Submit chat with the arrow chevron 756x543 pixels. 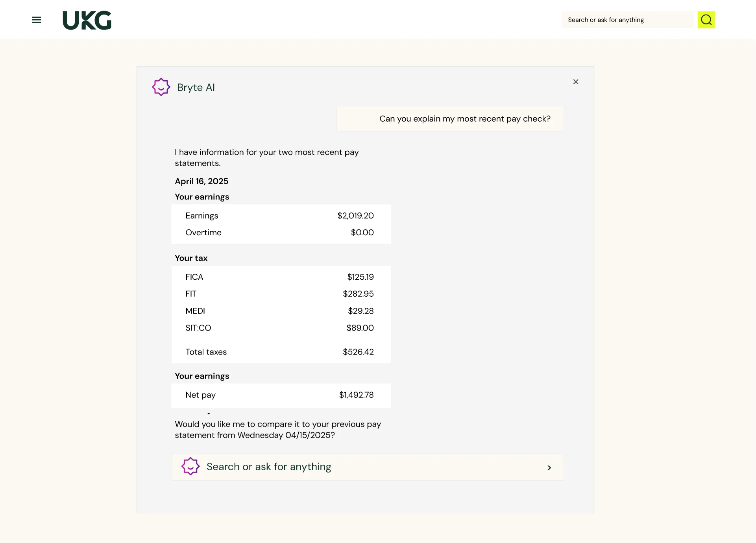549,467
